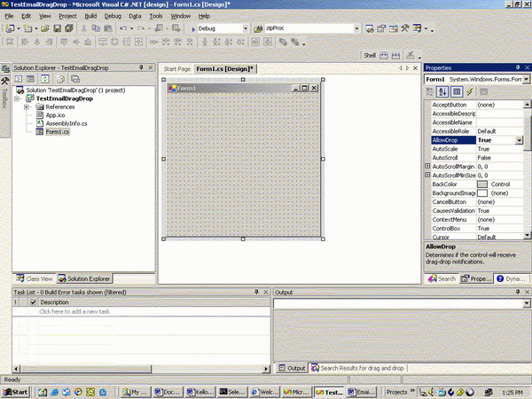Click the Find in Files icon beside zipProc
532x399 pixels.
point(258,29)
